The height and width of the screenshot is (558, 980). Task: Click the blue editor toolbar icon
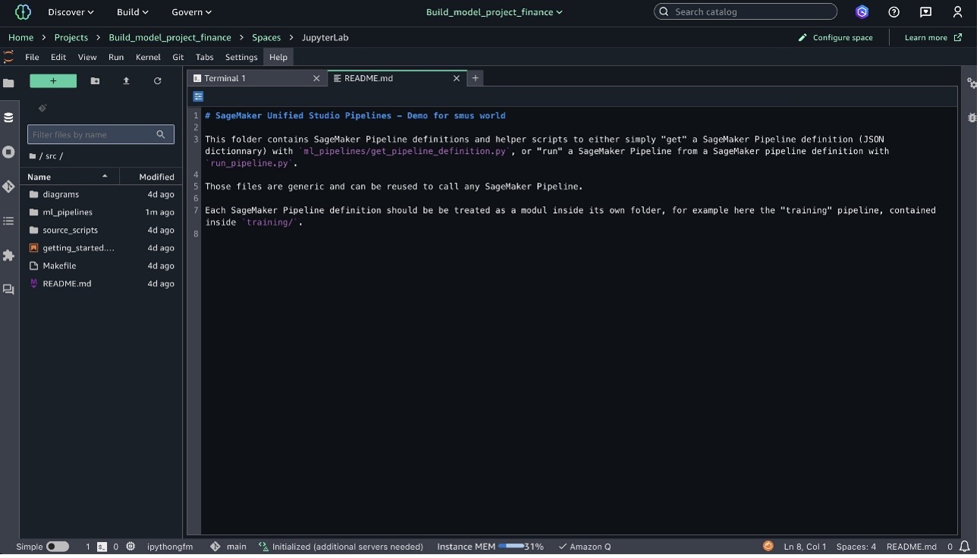tap(198, 96)
